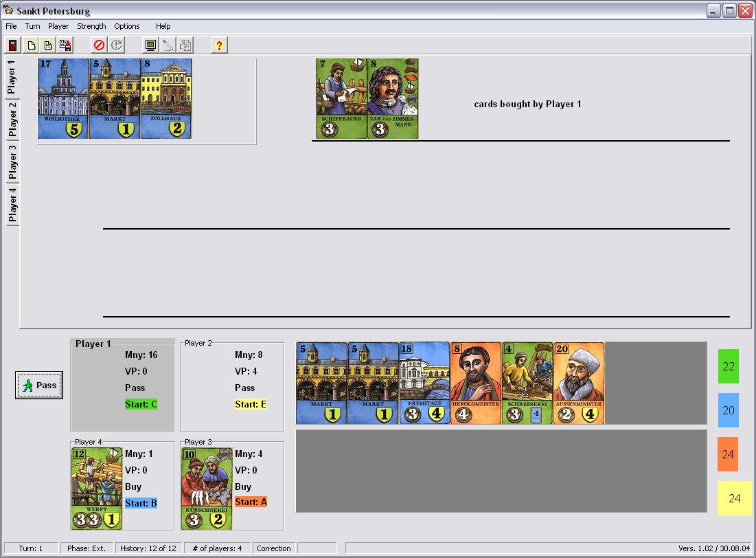Image resolution: width=756 pixels, height=558 pixels.
Task: Switch to the Player 4 vertical tab
Action: pyautogui.click(x=12, y=205)
